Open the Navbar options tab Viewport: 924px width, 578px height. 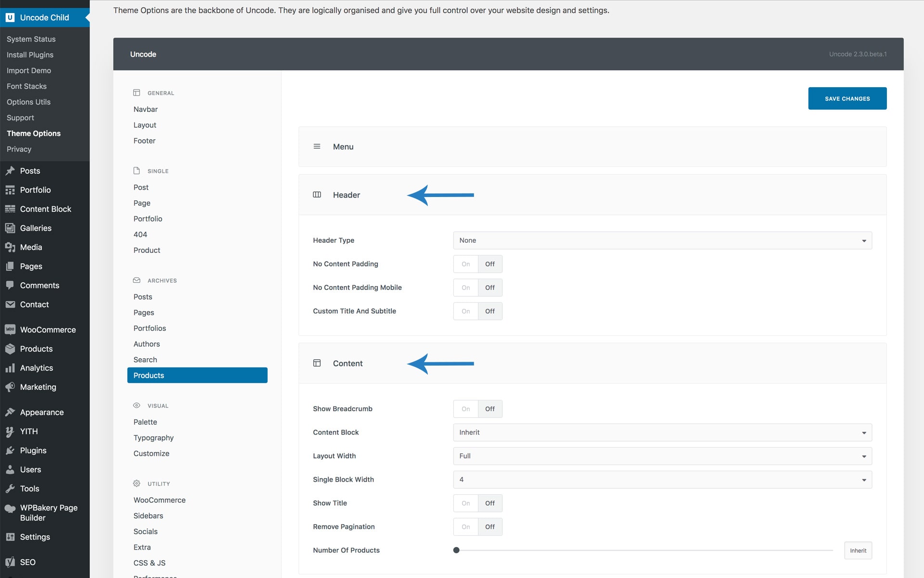pyautogui.click(x=145, y=109)
